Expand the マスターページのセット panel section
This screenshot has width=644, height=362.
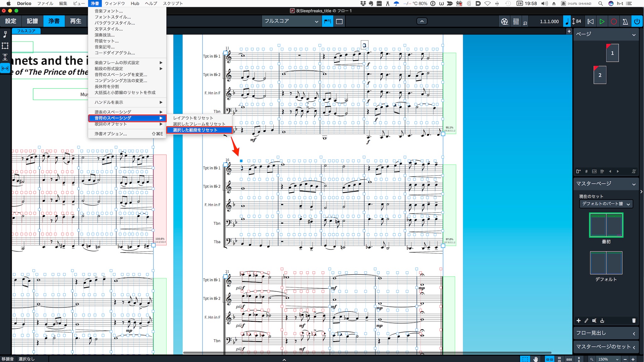(634, 347)
